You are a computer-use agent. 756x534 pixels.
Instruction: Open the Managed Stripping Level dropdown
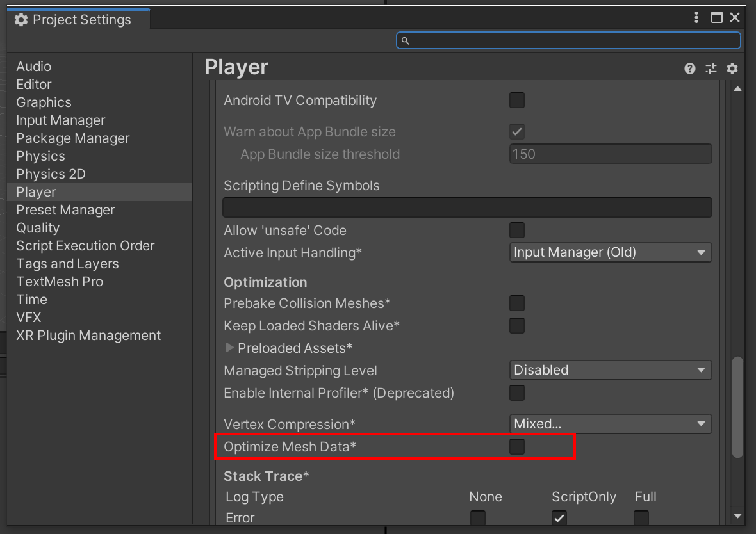610,370
